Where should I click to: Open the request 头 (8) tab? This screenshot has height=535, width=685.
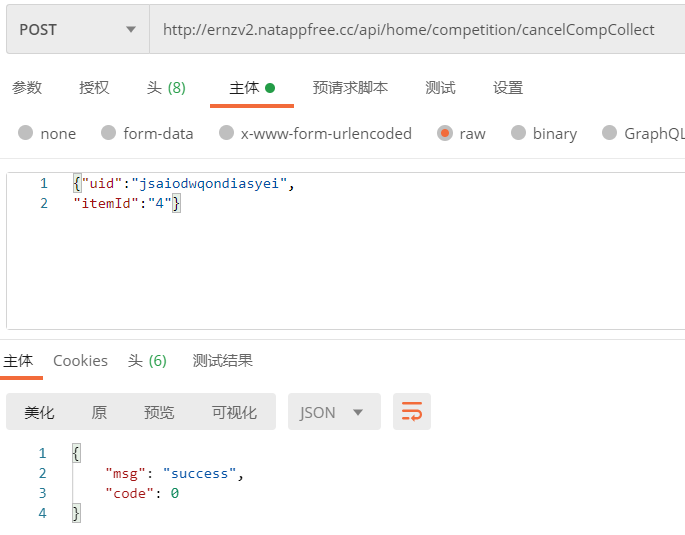point(166,87)
